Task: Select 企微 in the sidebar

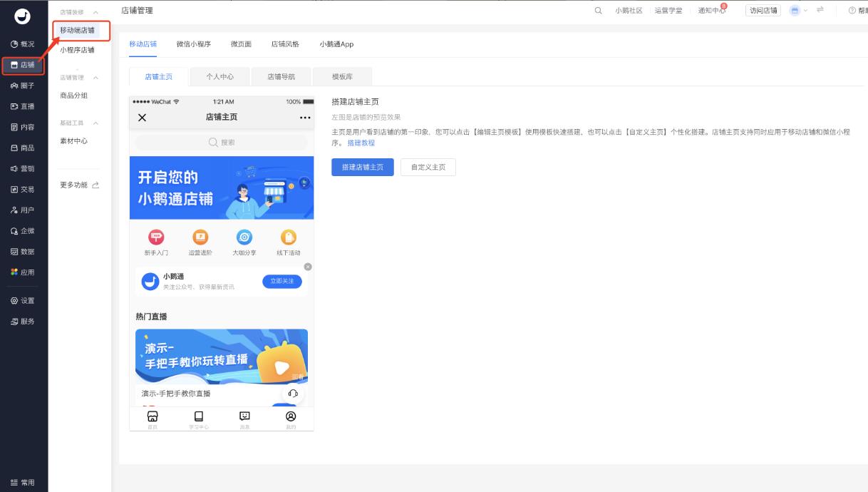Action: (x=23, y=230)
